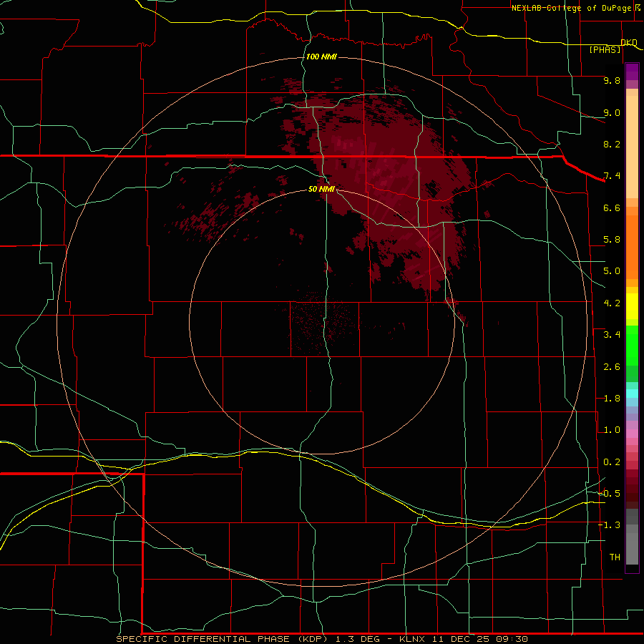Click the Specific Differential Phase product title
This screenshot has height=644, width=644.
pos(221,639)
